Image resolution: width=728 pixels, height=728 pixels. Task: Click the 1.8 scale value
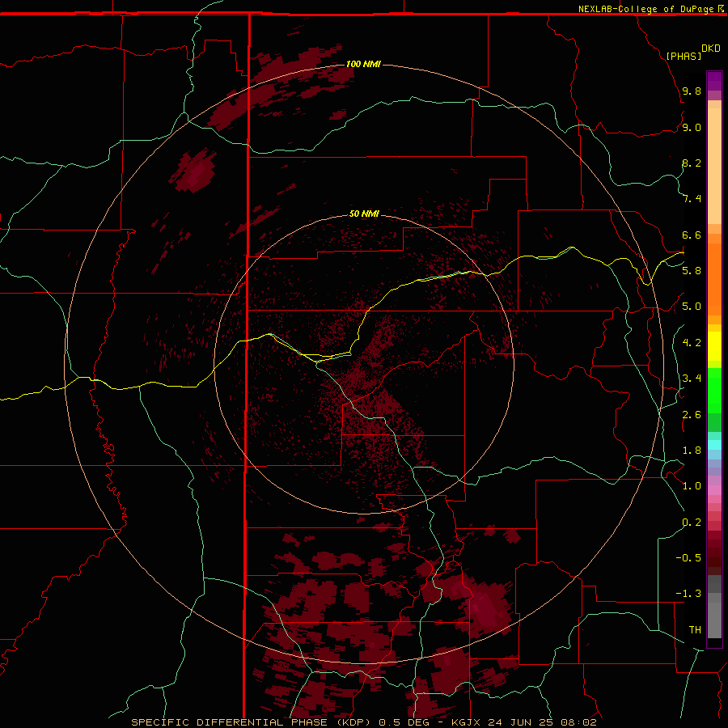[x=692, y=451]
